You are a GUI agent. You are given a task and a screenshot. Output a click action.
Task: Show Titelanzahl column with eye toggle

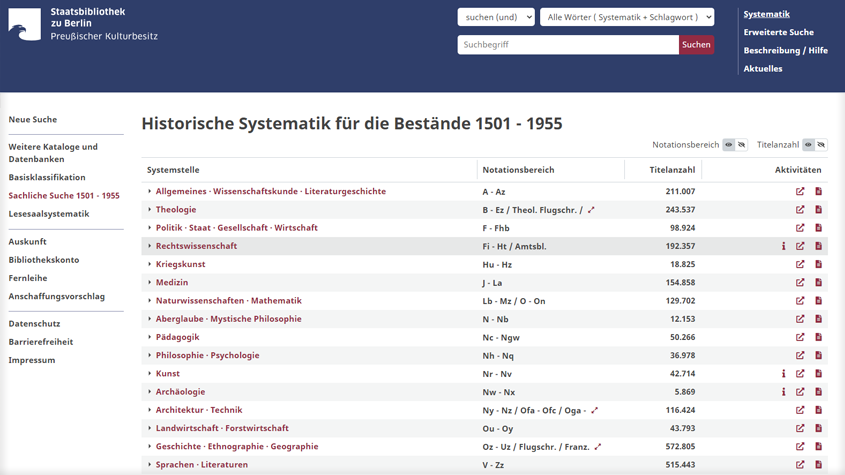tap(808, 144)
